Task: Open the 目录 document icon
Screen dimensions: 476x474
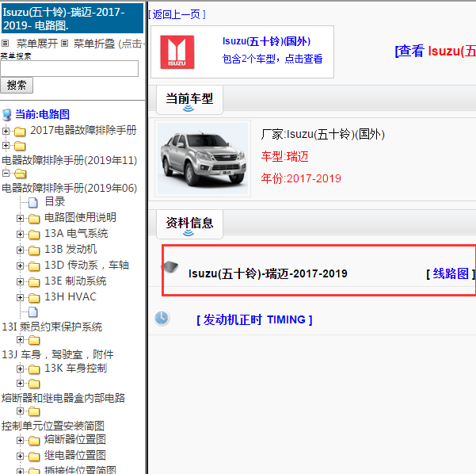Action: [32, 202]
